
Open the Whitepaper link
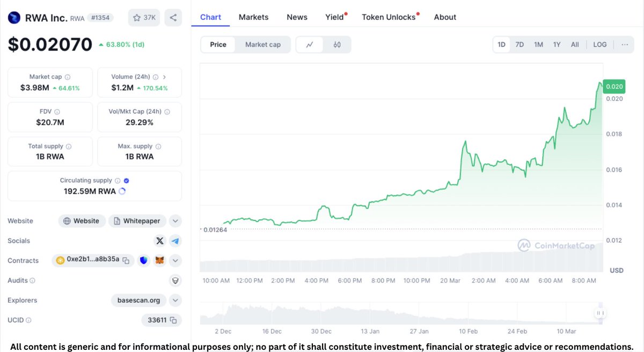[137, 221]
